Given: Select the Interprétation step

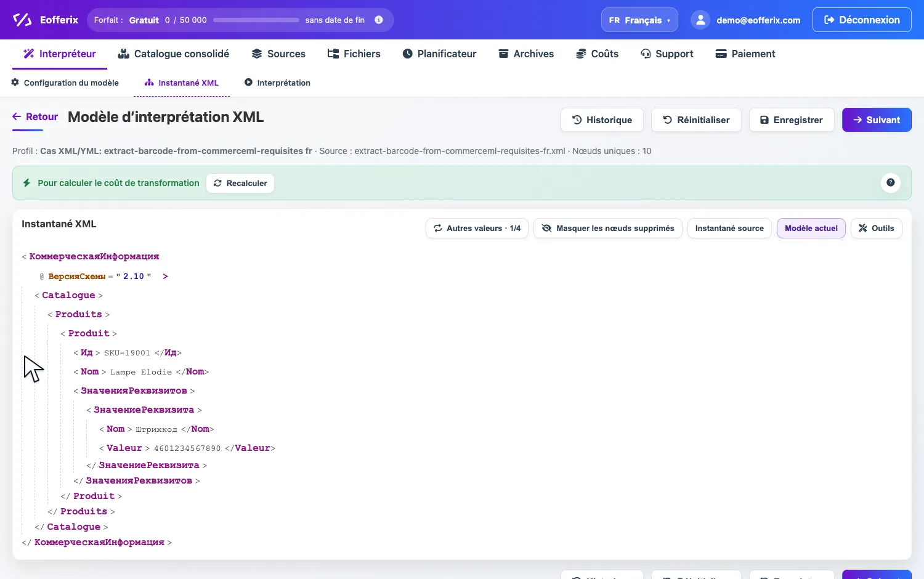Looking at the screenshot, I should (x=277, y=83).
